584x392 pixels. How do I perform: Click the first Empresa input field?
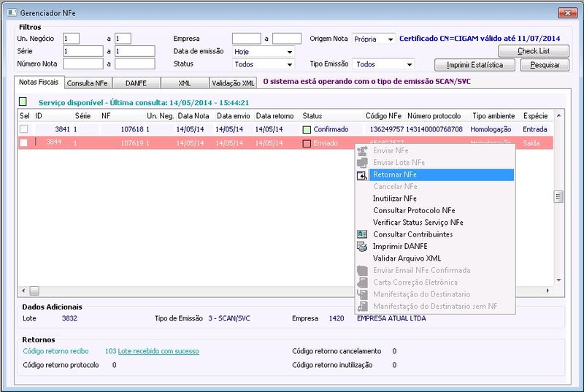pyautogui.click(x=246, y=39)
